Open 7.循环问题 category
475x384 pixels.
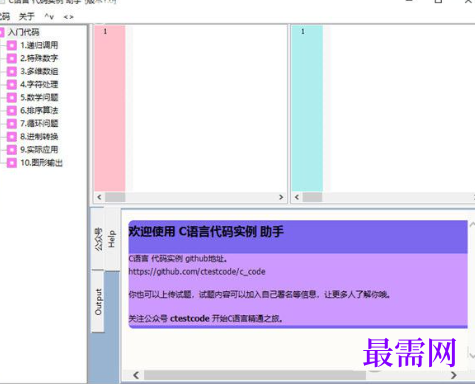coord(39,124)
